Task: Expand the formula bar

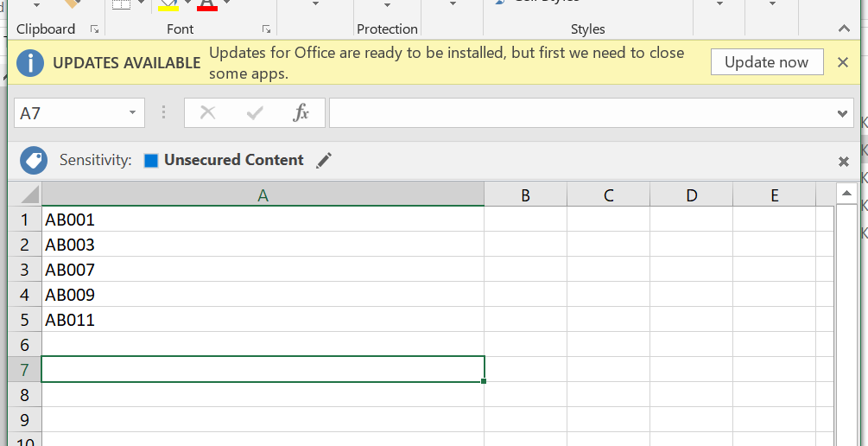Action: click(844, 113)
